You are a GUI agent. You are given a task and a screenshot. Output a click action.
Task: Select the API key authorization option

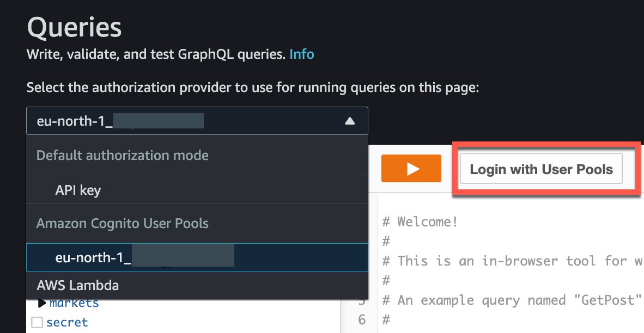click(x=197, y=190)
